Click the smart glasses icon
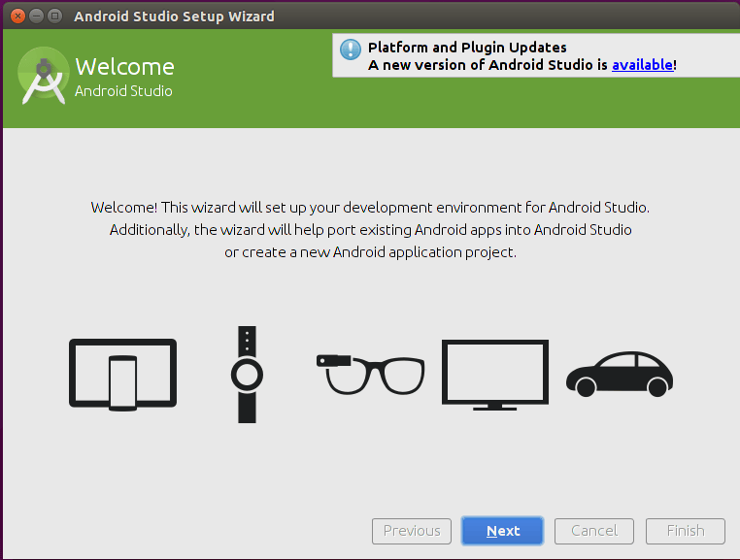 point(370,374)
